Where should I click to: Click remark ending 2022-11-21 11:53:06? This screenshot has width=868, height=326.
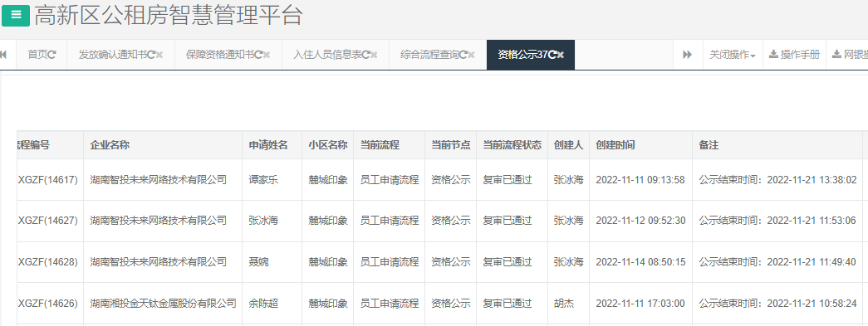[x=777, y=221]
